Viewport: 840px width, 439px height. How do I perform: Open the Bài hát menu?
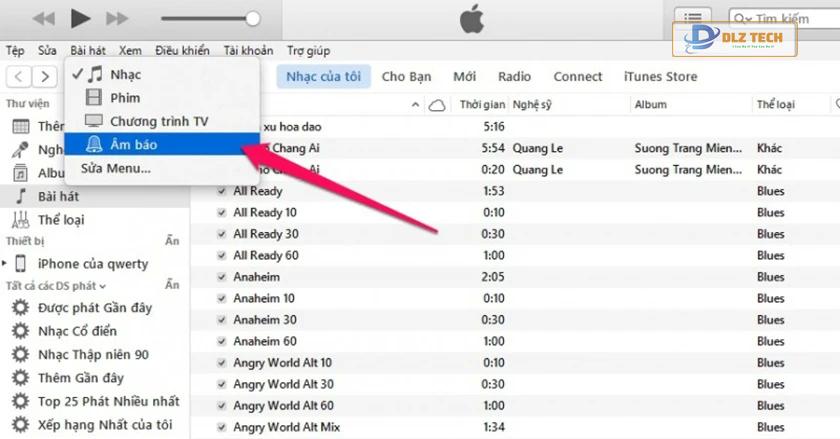[x=88, y=51]
